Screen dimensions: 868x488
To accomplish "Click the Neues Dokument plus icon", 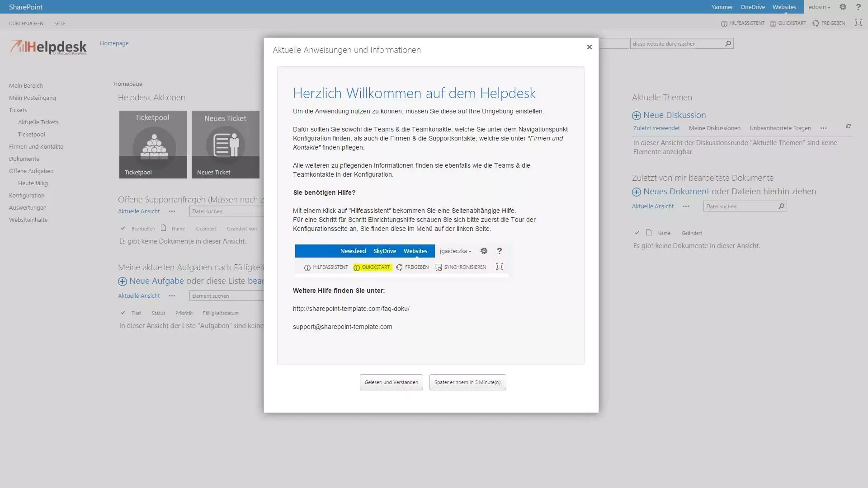I will [636, 192].
